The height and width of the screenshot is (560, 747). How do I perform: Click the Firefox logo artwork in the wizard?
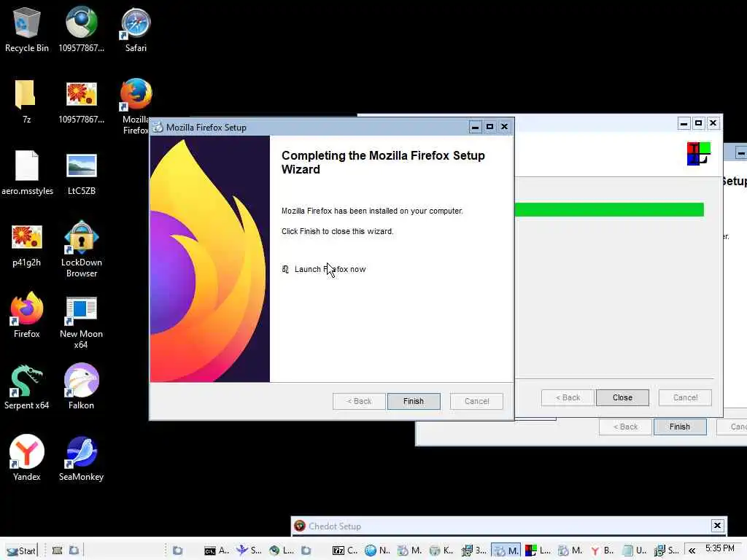pyautogui.click(x=210, y=259)
